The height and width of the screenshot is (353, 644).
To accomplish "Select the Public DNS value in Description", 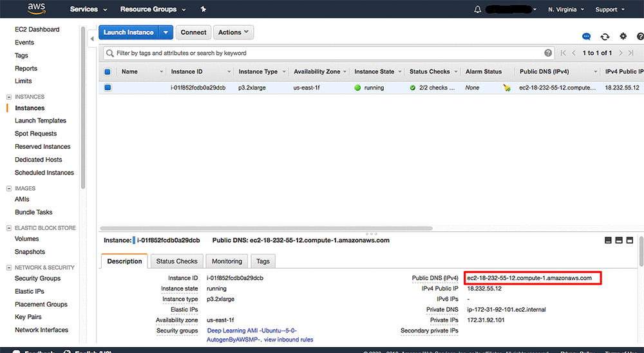I will (529, 278).
